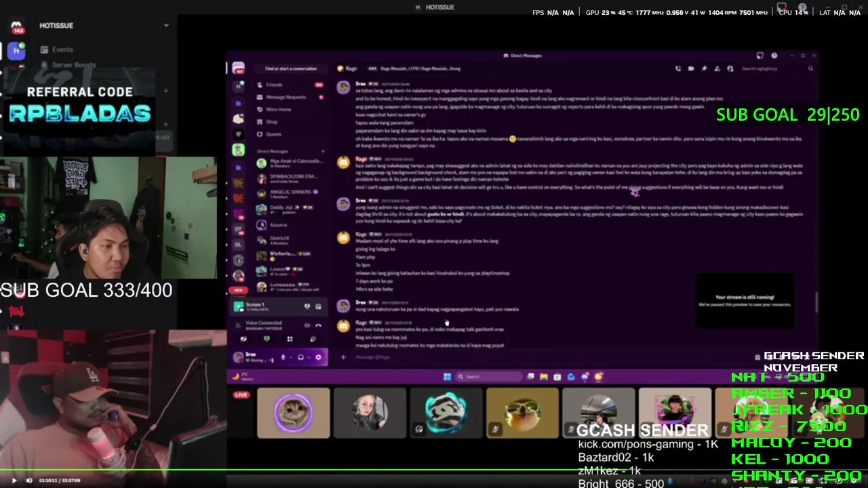The width and height of the screenshot is (868, 488).
Task: Stop streaming Screen 1 icon
Action: coord(307,306)
